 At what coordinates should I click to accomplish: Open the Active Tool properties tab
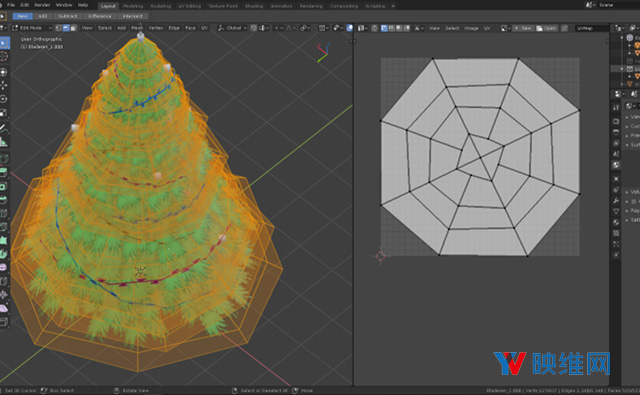tap(616, 107)
